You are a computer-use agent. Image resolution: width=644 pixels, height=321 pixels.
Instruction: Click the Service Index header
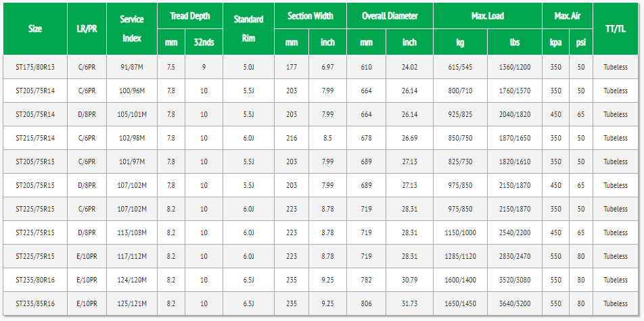[132, 29]
